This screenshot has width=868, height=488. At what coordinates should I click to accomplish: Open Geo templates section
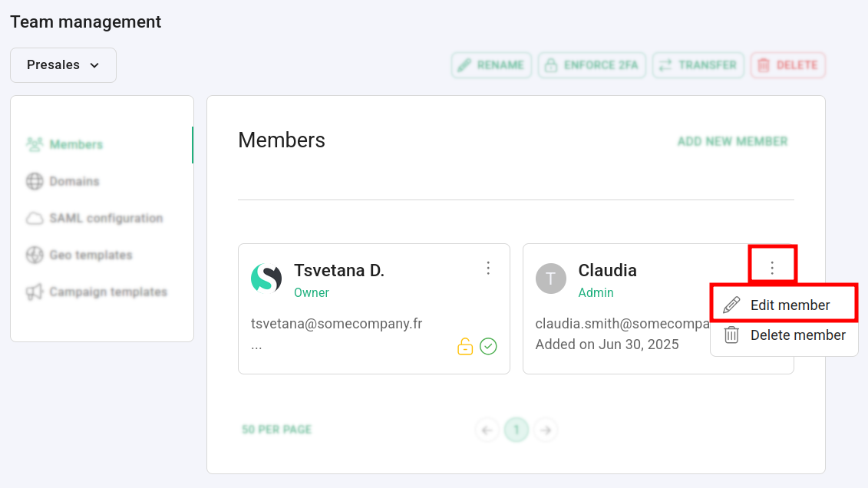tap(91, 255)
